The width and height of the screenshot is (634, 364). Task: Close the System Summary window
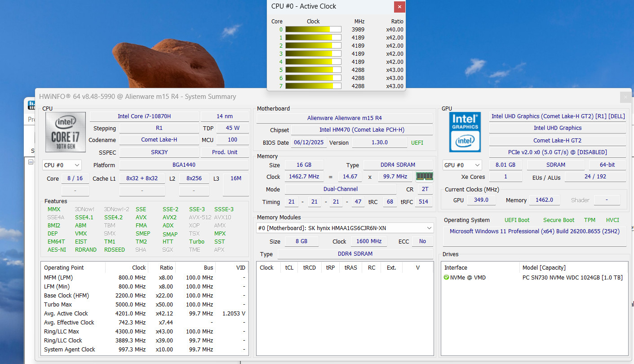tap(625, 97)
